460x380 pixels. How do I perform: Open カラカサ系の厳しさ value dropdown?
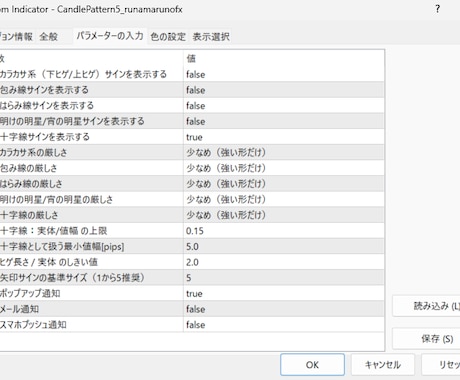point(284,153)
